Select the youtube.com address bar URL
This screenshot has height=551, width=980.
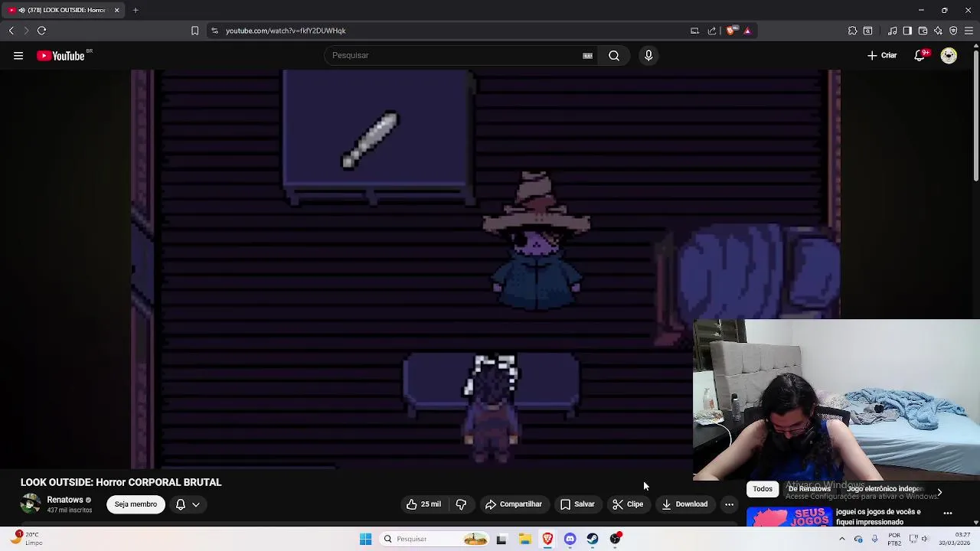(286, 31)
